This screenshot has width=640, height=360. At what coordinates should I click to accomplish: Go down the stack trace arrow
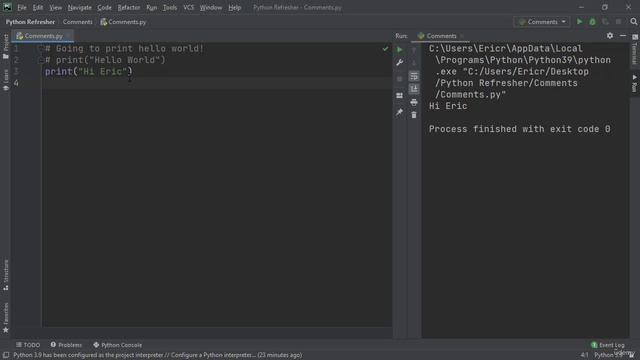tap(413, 63)
